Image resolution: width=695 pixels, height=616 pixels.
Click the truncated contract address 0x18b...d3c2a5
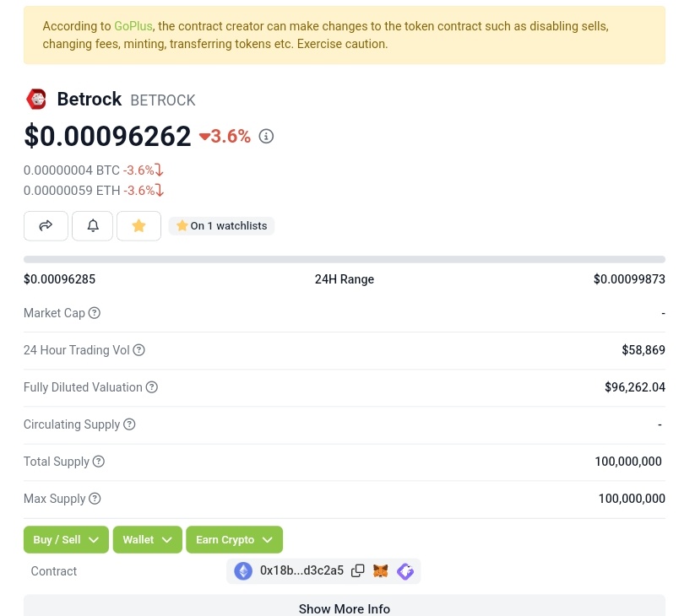coord(301,571)
